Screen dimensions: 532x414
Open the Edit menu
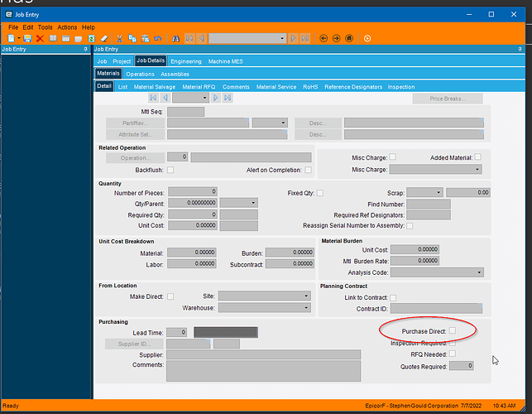coord(28,27)
